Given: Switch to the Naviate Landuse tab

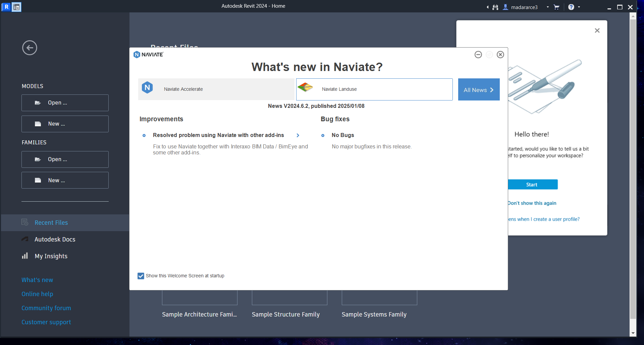Looking at the screenshot, I should point(374,89).
